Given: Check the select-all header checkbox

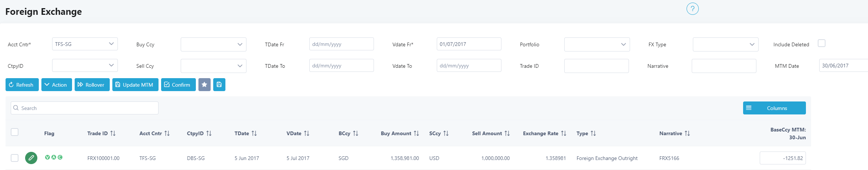Looking at the screenshot, I should [15, 132].
